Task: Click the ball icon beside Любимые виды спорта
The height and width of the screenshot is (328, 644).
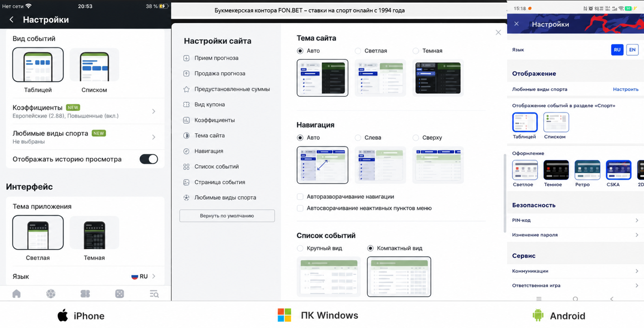Action: (x=186, y=198)
